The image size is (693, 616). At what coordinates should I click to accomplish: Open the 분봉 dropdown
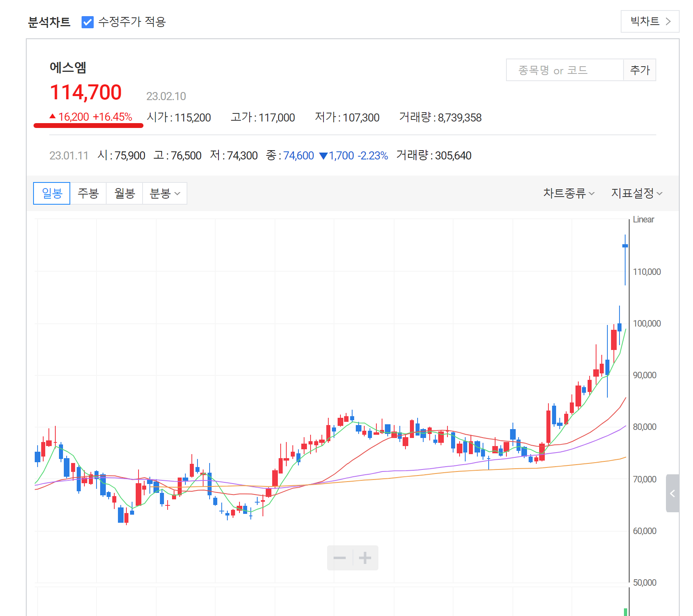[x=165, y=193]
